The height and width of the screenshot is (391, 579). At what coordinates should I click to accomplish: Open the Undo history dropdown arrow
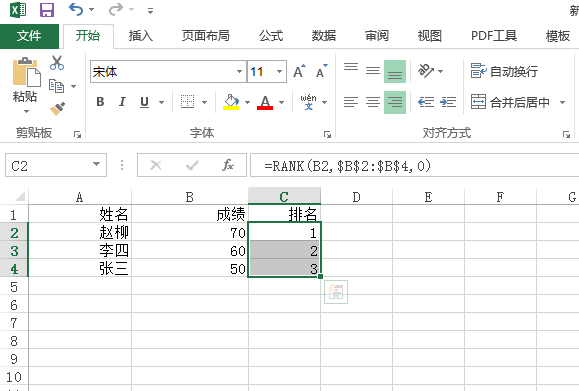(x=92, y=10)
